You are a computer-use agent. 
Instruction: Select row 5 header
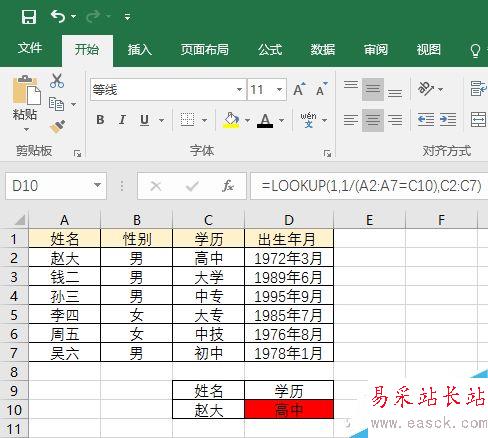[14, 315]
